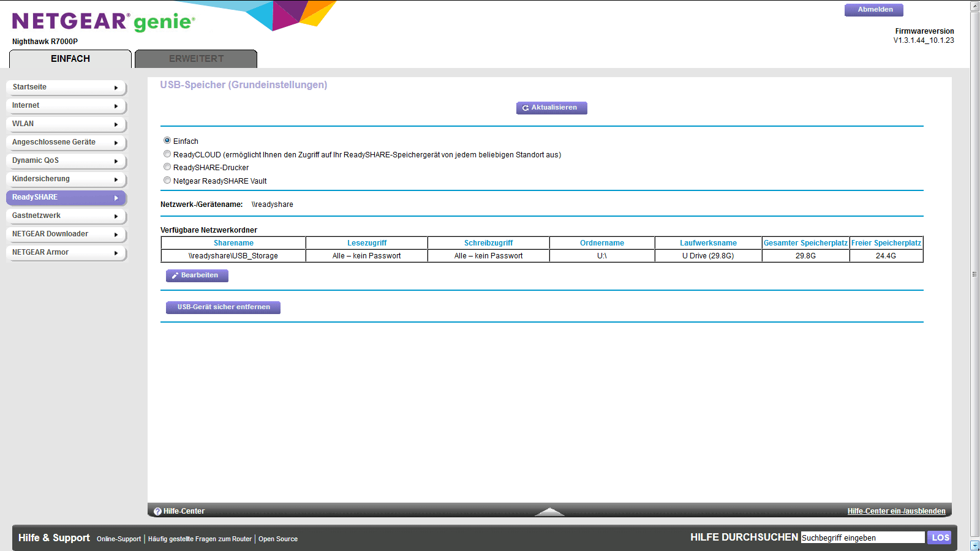Screen dimensions: 980x551
Task: Click the Ordnername column header
Action: coord(602,243)
